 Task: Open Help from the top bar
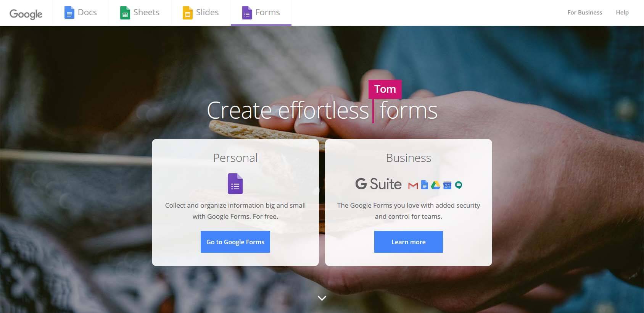point(622,12)
